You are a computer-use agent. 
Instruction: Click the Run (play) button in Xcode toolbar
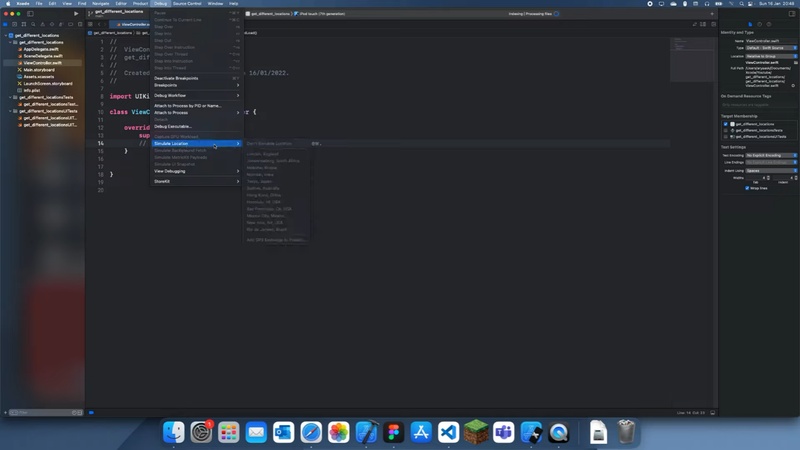click(x=76, y=14)
